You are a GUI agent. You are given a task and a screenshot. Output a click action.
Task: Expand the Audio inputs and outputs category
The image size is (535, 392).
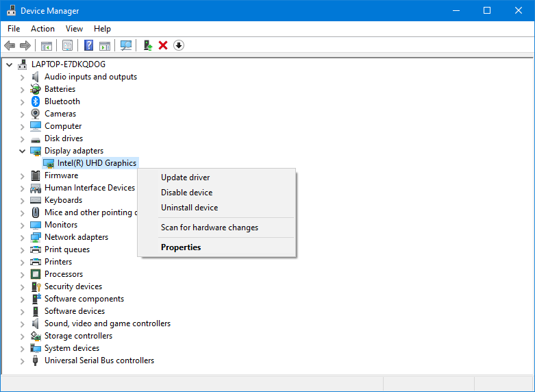(22, 77)
